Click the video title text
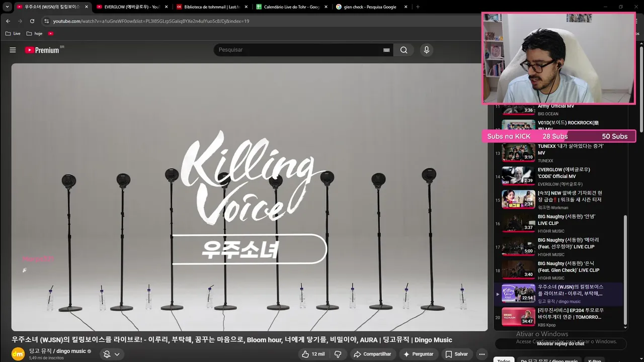This screenshot has width=644, height=362. (x=232, y=340)
